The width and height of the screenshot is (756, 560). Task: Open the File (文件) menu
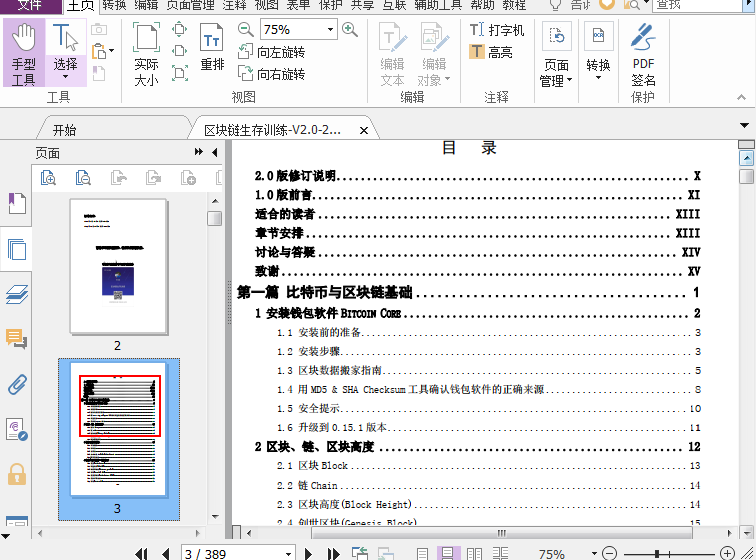(30, 6)
